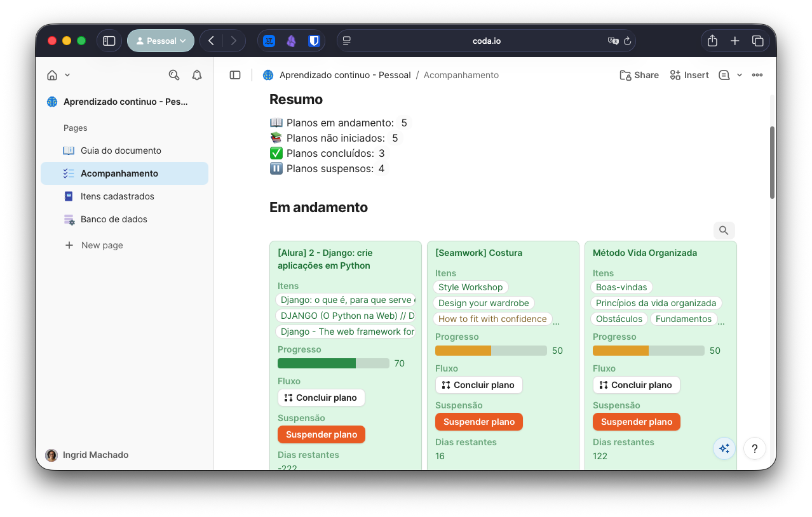Open the comments icon in top bar
This screenshot has height=517, width=812.
(724, 75)
